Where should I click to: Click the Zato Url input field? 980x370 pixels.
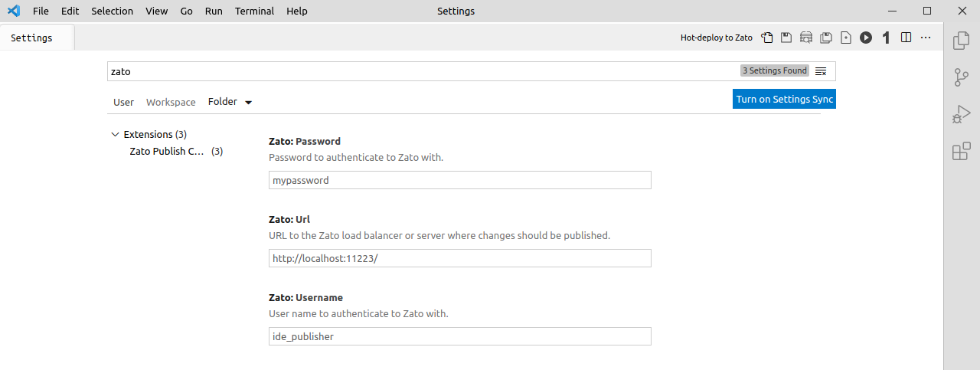(459, 258)
